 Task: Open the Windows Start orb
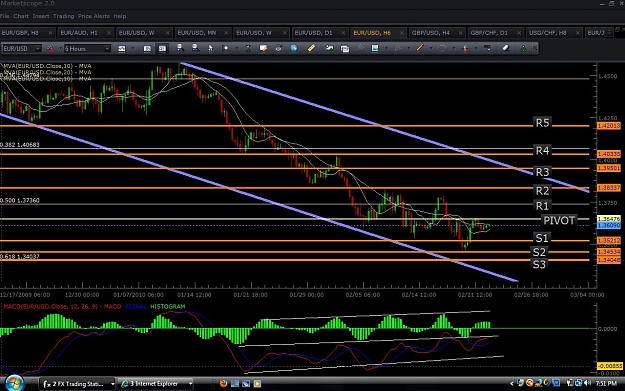click(x=14, y=383)
